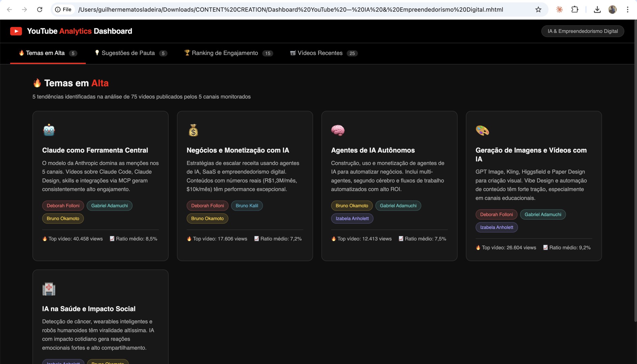Click Ratio médio: 8,5%
The width and height of the screenshot is (637, 364).
point(134,239)
